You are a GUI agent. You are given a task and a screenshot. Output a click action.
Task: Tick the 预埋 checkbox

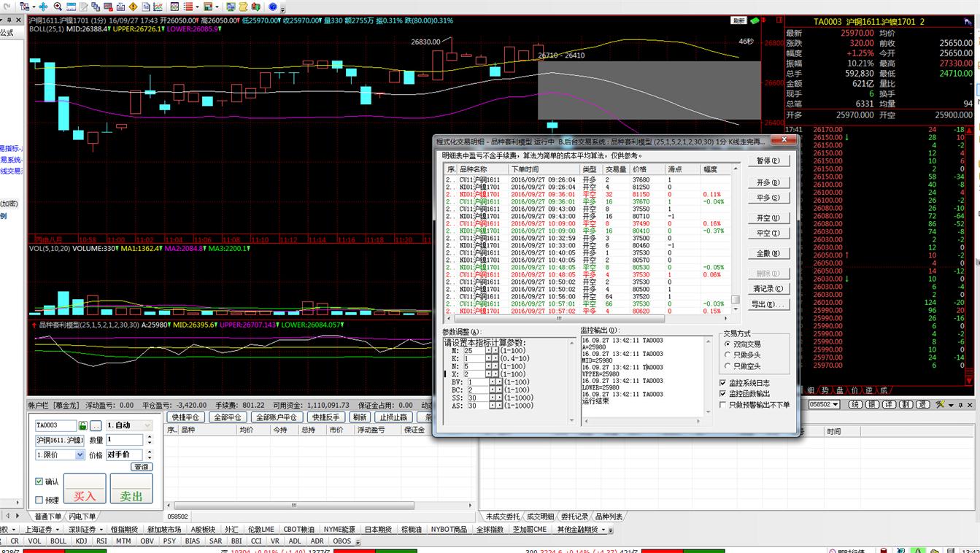(39, 500)
